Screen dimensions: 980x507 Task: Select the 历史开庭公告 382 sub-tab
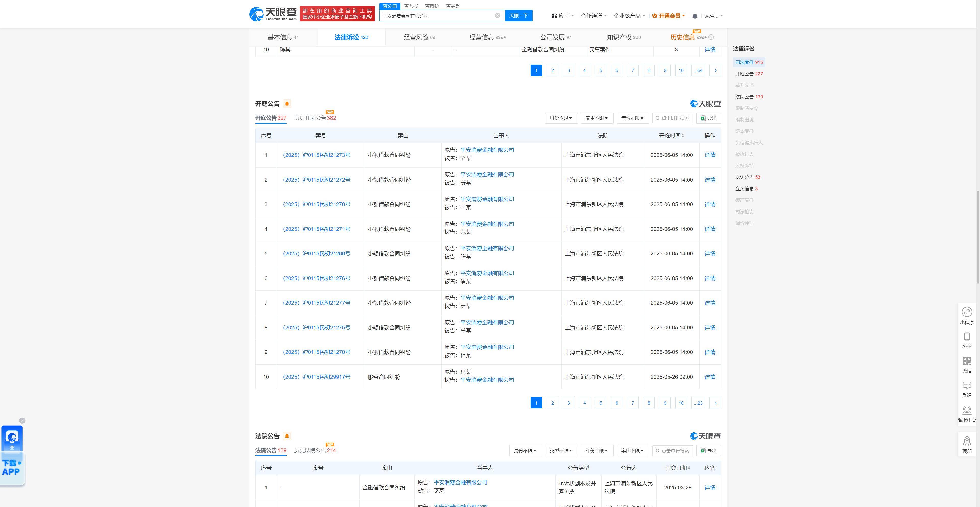pos(315,118)
